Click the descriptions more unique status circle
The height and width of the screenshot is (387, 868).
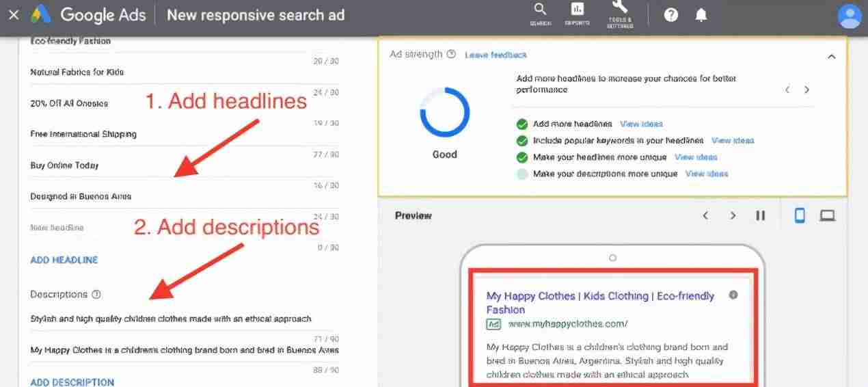tap(522, 174)
